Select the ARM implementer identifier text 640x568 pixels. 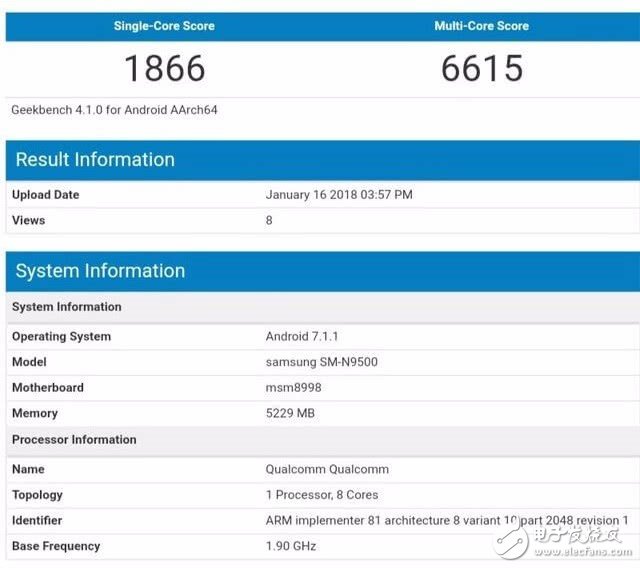[446, 521]
